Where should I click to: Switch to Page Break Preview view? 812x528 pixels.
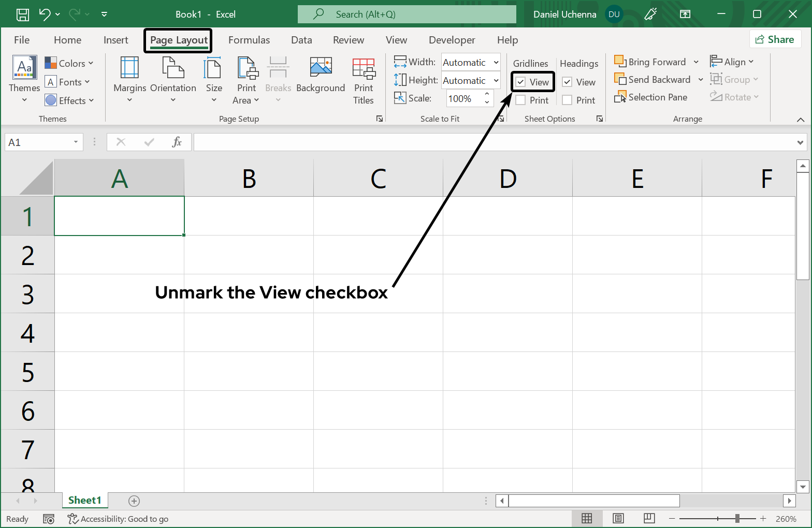point(649,518)
